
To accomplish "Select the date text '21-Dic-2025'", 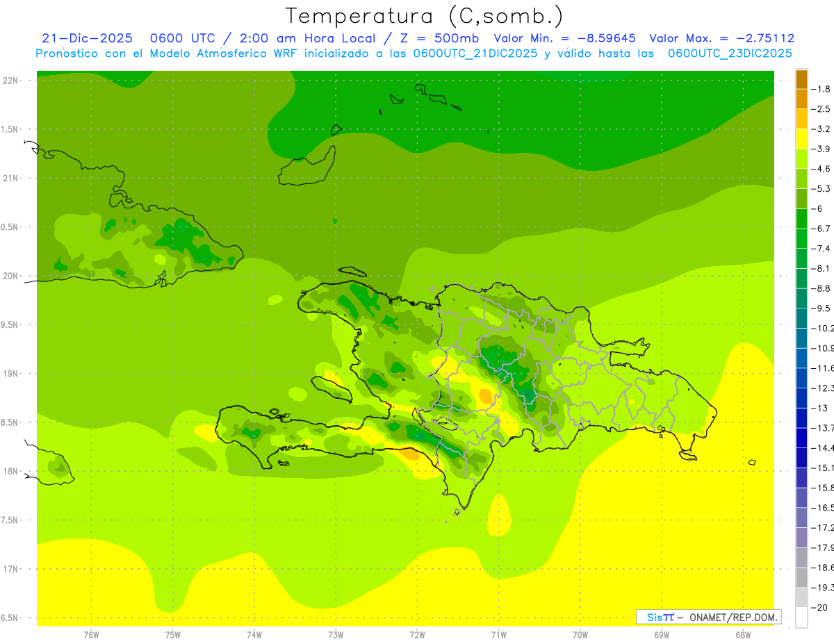I will tap(87, 38).
